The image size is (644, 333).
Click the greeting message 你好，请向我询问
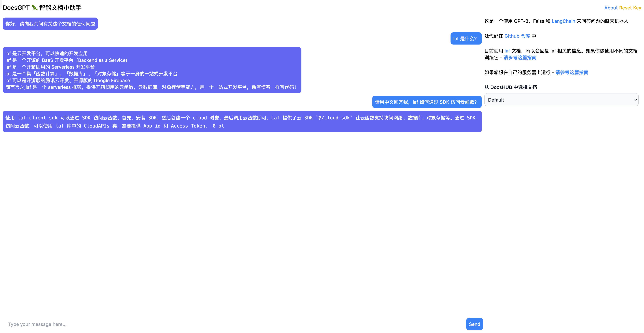click(50, 24)
